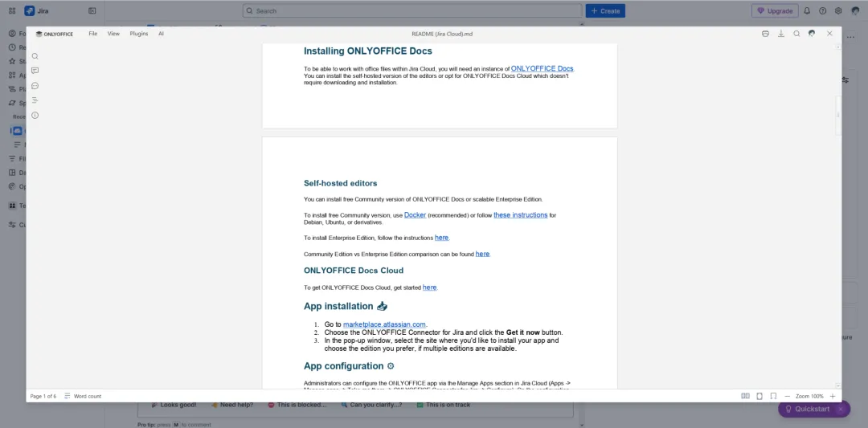Click the Jira Starred star sidebar icon
Screen dimensions: 868x428
coord(12,61)
